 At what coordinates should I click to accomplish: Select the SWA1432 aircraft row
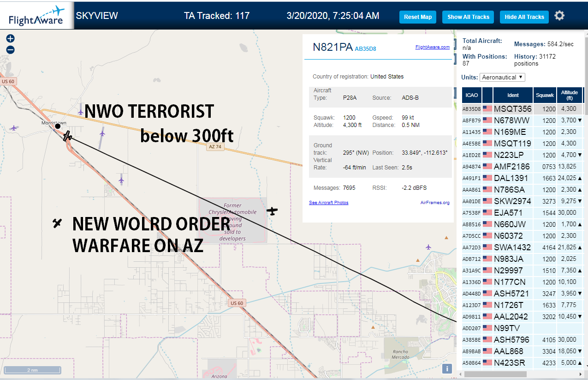(x=522, y=247)
